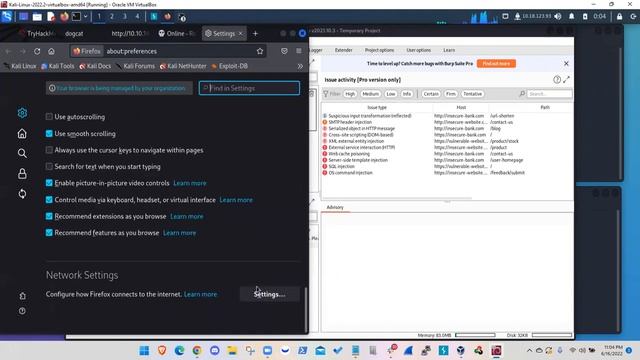Image resolution: width=640 pixels, height=360 pixels.
Task: Open Kali NetHunter bookmark
Action: point(183,66)
